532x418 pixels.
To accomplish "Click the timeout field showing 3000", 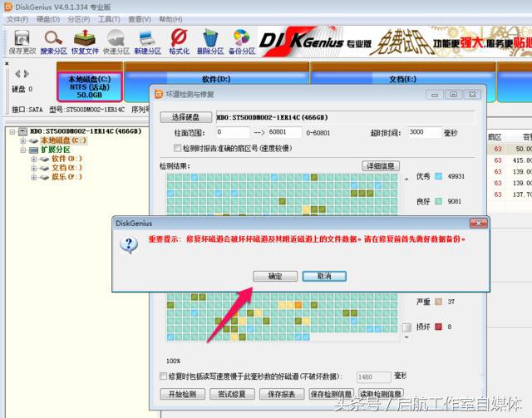I will tap(425, 132).
